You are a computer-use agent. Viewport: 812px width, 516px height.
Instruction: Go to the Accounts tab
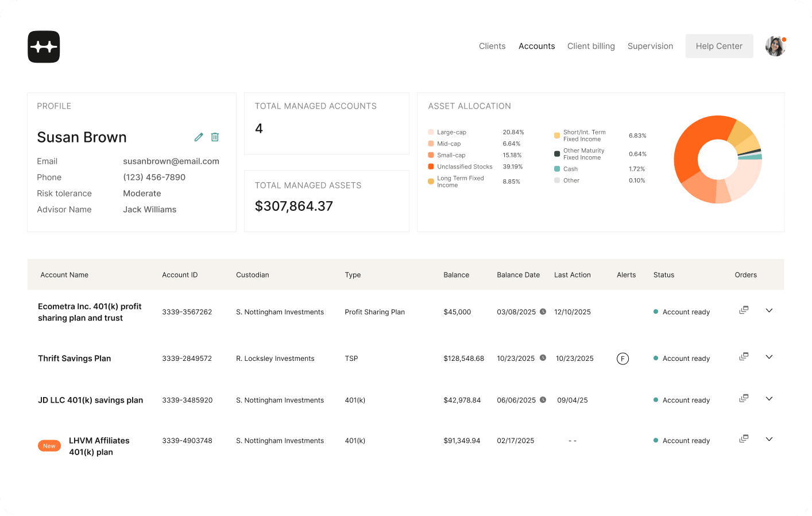tap(536, 46)
